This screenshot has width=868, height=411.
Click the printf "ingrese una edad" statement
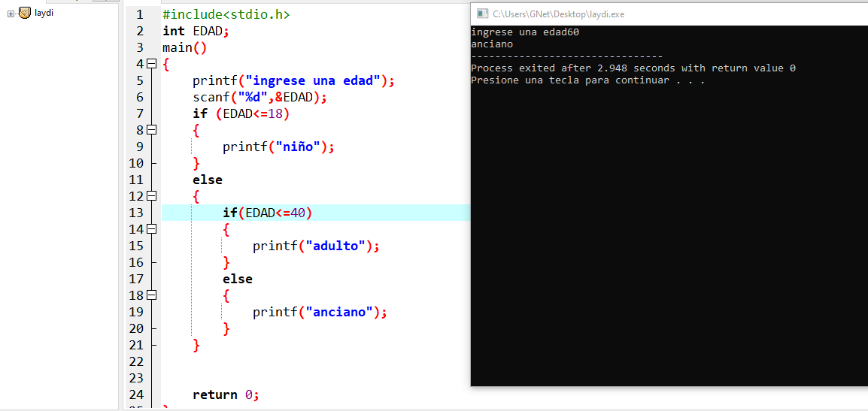293,80
